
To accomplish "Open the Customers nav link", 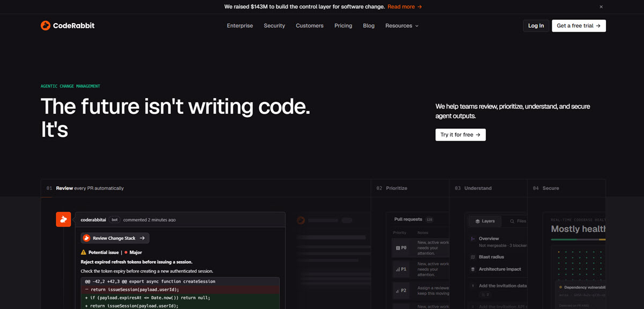I will [310, 26].
